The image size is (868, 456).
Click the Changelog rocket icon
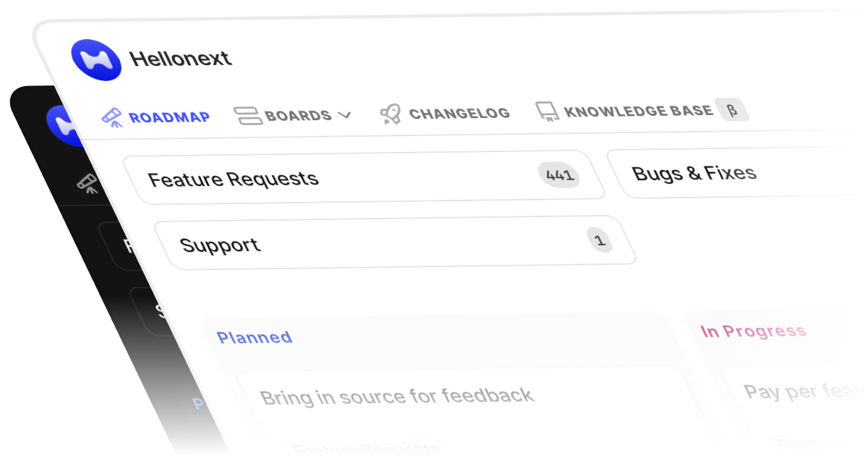391,114
